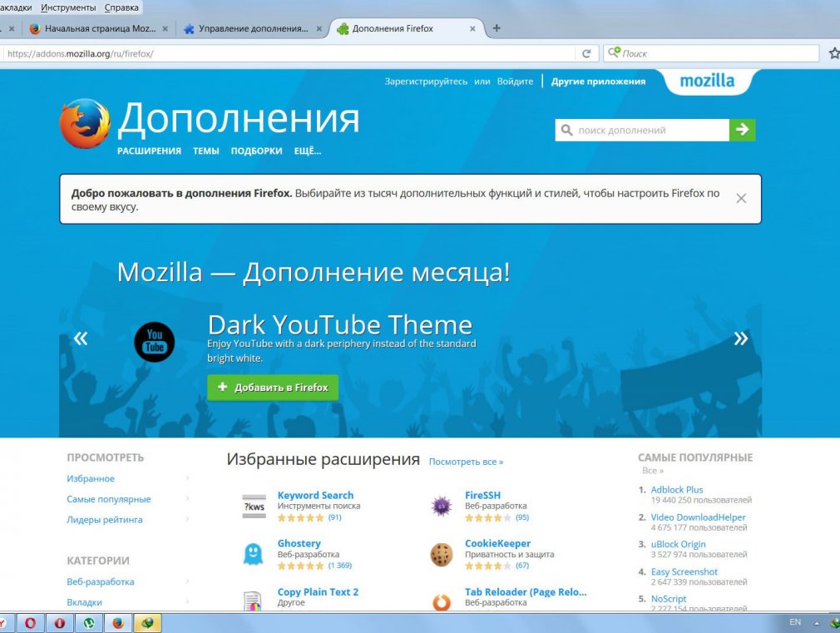Open the Dark YouTube Theme title

click(340, 324)
